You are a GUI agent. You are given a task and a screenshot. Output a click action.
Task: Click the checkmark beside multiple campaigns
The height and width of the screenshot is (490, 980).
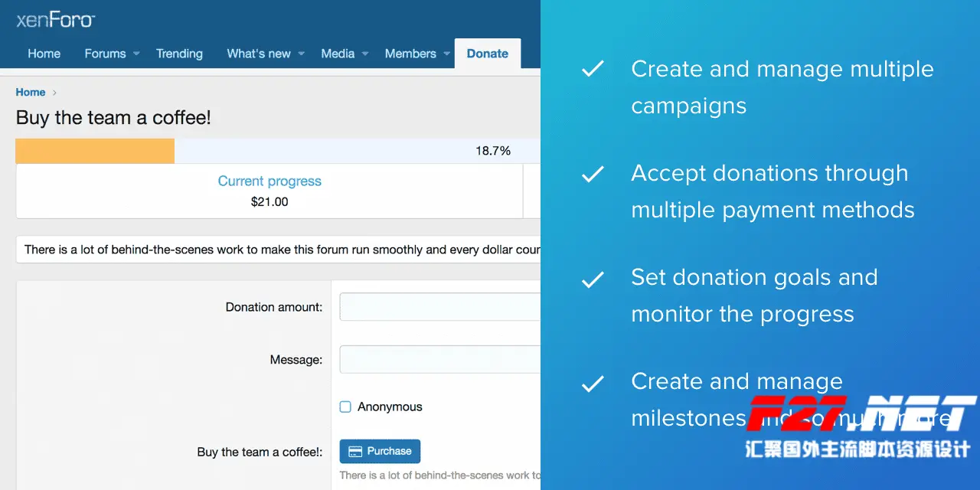[x=593, y=70]
